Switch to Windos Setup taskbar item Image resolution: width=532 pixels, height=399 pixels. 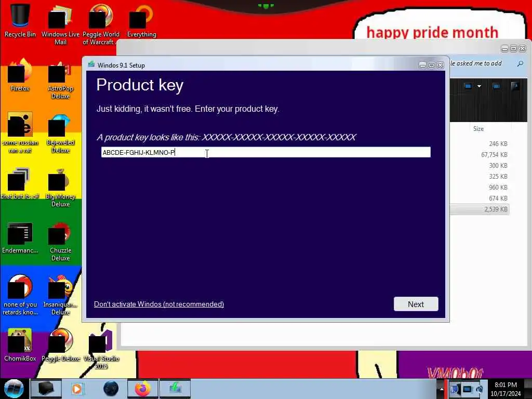(175, 389)
